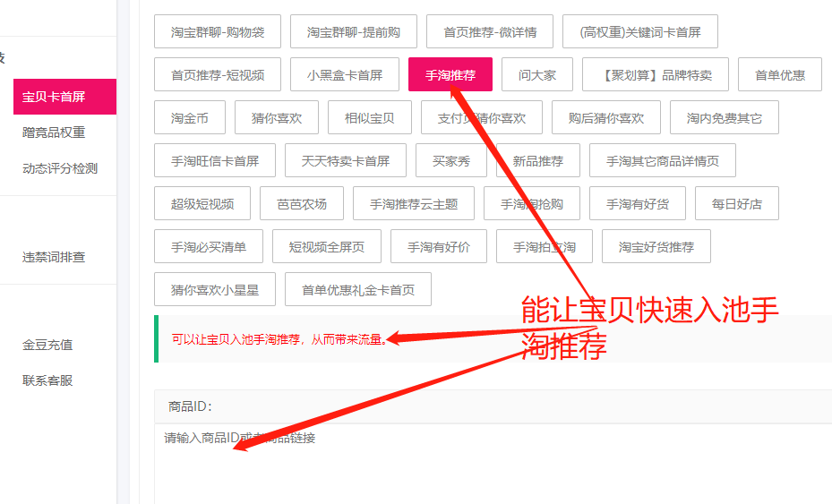This screenshot has height=504, width=832.
Task: Select the 买家秀 option
Action: pyautogui.click(x=451, y=161)
